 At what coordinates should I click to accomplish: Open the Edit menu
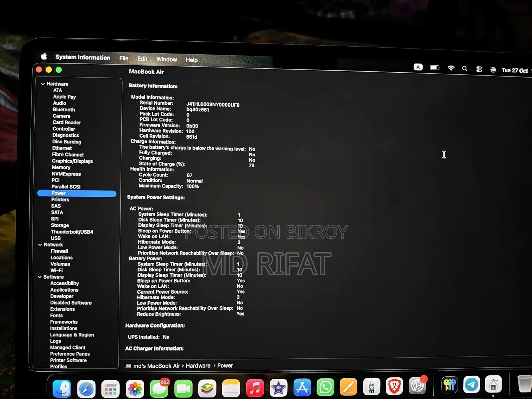[142, 59]
